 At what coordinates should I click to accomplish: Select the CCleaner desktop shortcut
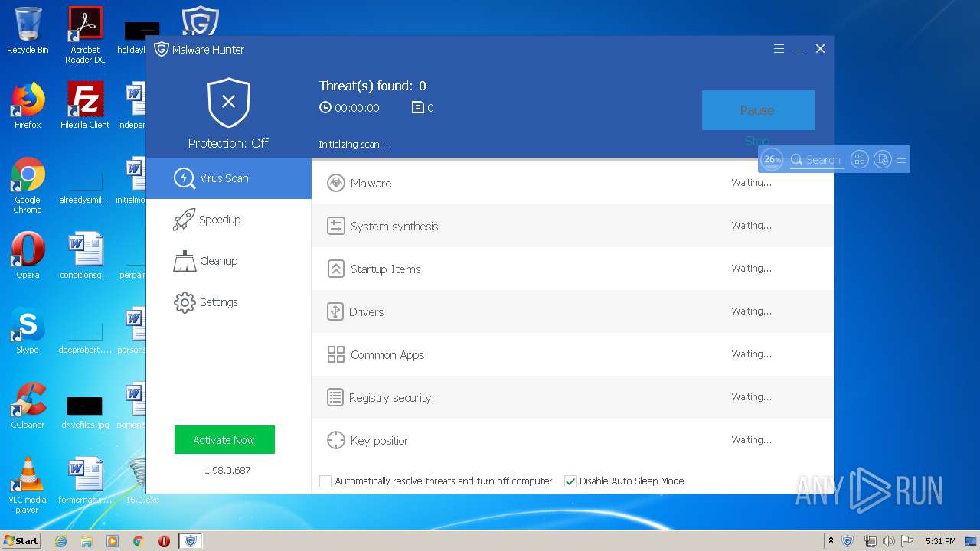coord(28,406)
